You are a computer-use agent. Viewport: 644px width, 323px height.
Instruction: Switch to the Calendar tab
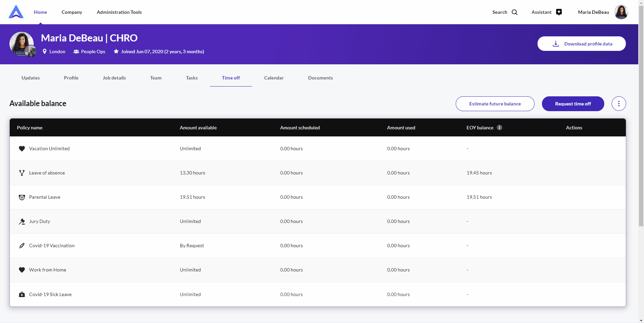(273, 78)
